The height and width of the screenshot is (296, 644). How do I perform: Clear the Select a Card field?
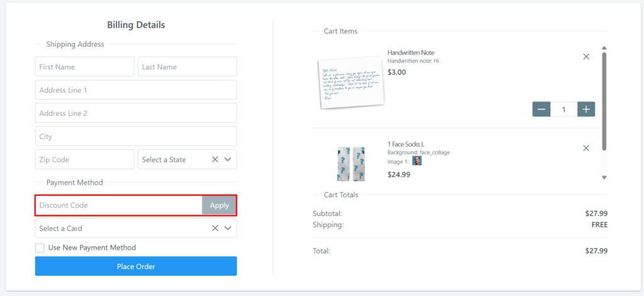[215, 228]
